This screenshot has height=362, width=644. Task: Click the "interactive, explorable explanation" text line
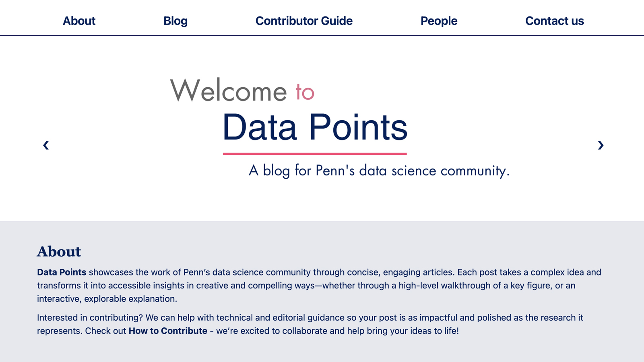107,299
